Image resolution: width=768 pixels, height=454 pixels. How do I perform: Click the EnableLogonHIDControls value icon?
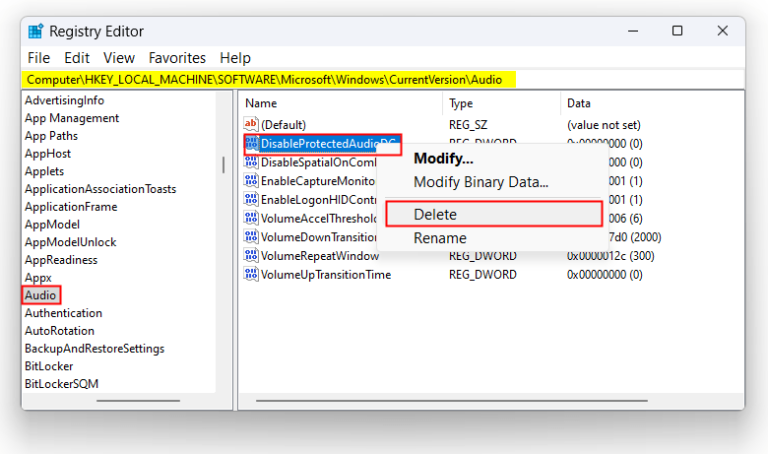251,199
